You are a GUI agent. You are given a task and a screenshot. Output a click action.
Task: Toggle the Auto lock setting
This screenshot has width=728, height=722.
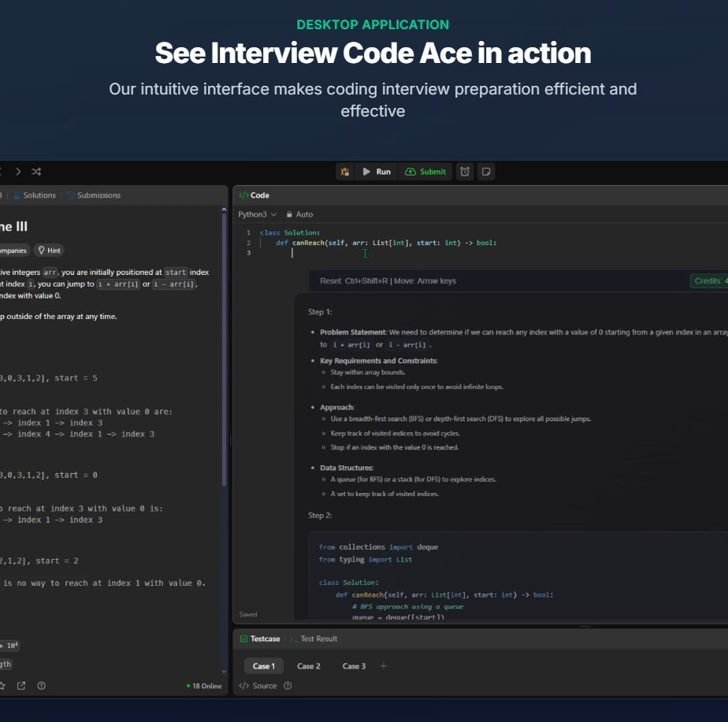tap(299, 214)
